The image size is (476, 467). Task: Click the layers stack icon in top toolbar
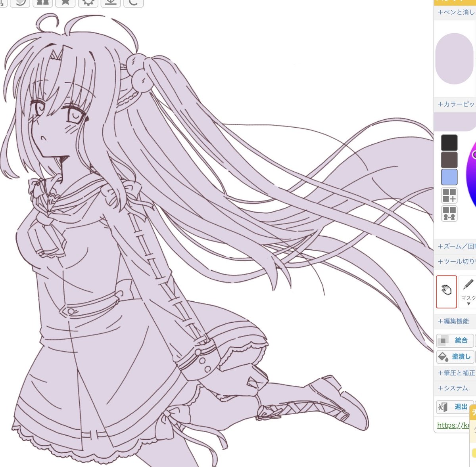point(20,2)
